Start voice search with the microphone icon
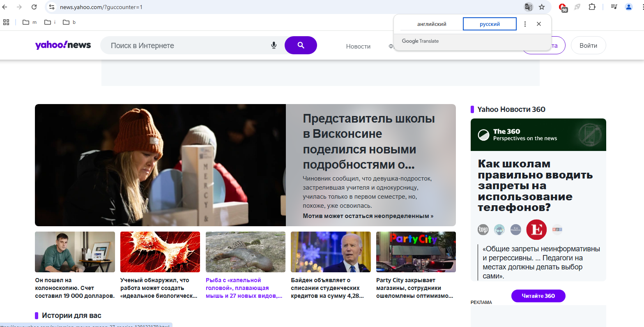644x327 pixels. click(x=274, y=45)
